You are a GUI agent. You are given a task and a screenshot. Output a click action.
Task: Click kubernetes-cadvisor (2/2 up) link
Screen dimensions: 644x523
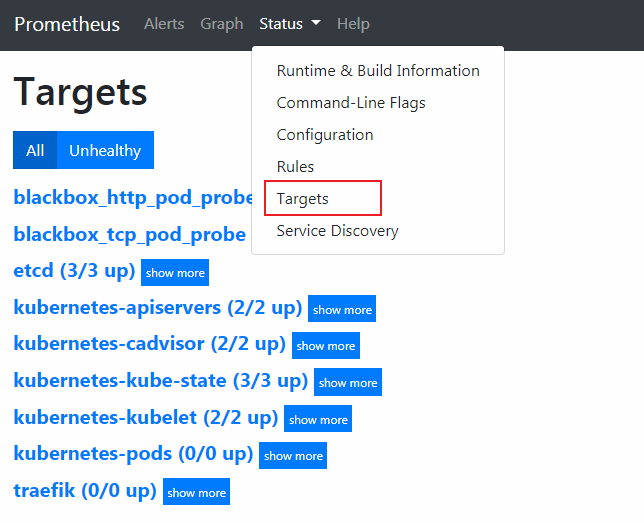coord(150,344)
